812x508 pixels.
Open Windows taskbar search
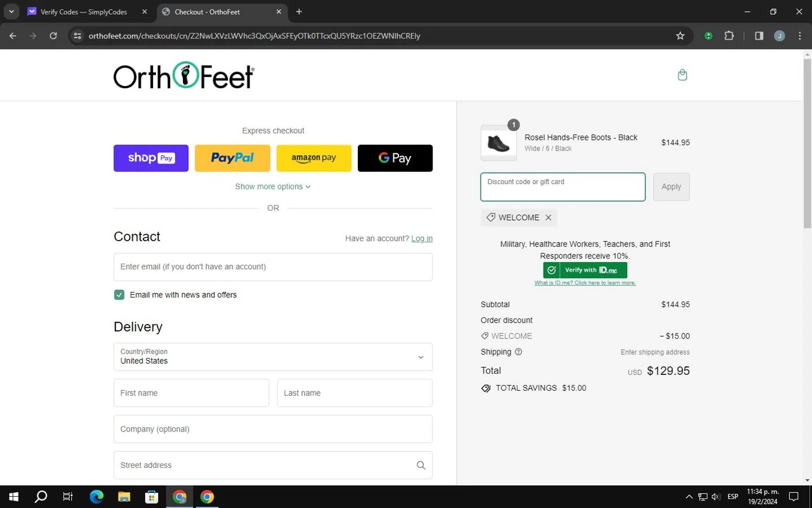pyautogui.click(x=41, y=497)
